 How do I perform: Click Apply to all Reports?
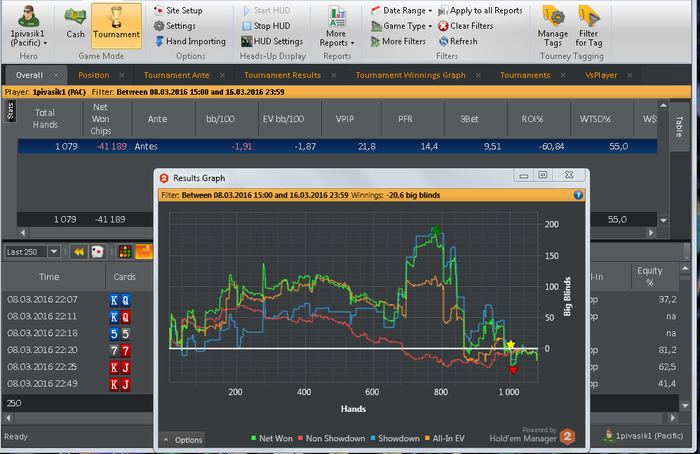480,10
